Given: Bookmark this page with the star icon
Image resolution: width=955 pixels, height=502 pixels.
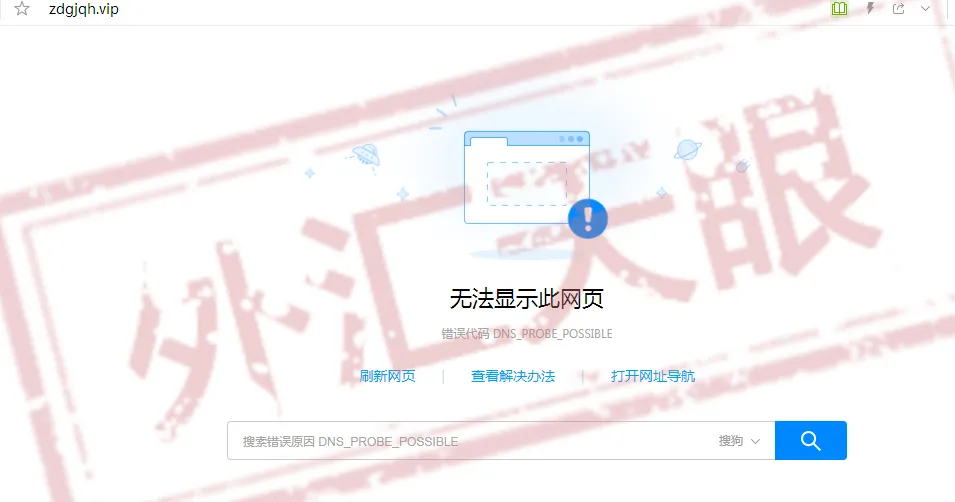Looking at the screenshot, I should tap(22, 9).
